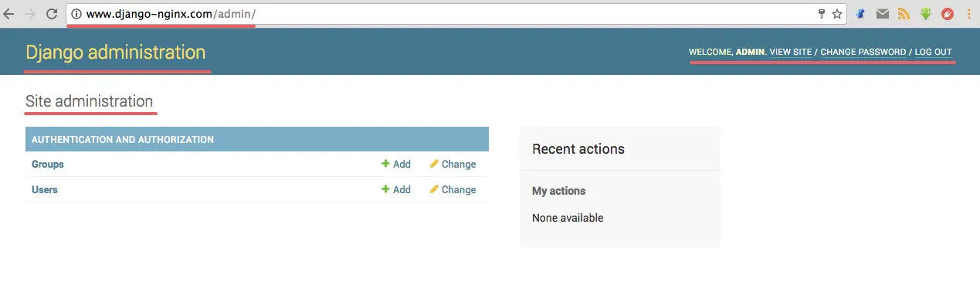The height and width of the screenshot is (299, 980).
Task: Follow the View Site link
Action: pos(791,52)
